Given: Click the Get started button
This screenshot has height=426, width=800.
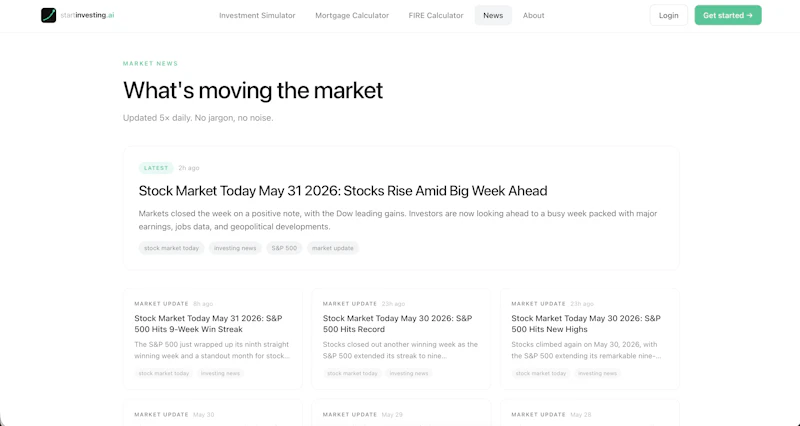Looking at the screenshot, I should tap(728, 15).
